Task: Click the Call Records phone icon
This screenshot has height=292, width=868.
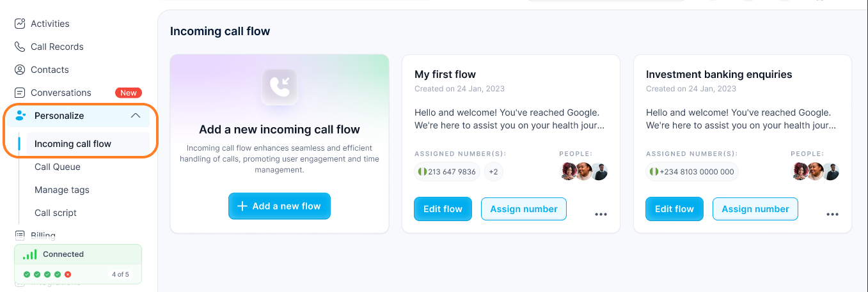Action: pyautogui.click(x=20, y=47)
